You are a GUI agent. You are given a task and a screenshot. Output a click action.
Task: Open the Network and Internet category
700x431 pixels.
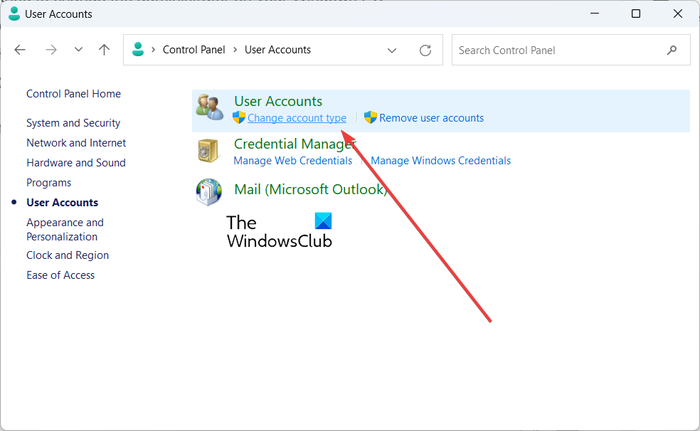click(76, 143)
